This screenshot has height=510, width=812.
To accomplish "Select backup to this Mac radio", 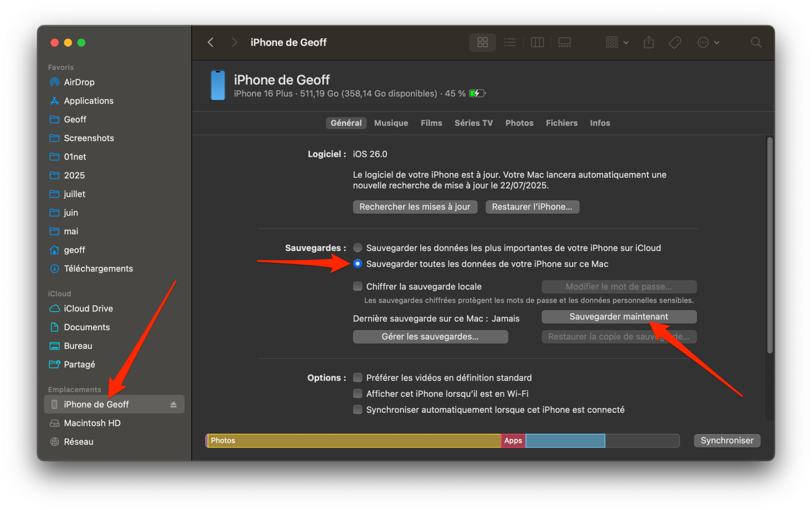I will coord(358,264).
